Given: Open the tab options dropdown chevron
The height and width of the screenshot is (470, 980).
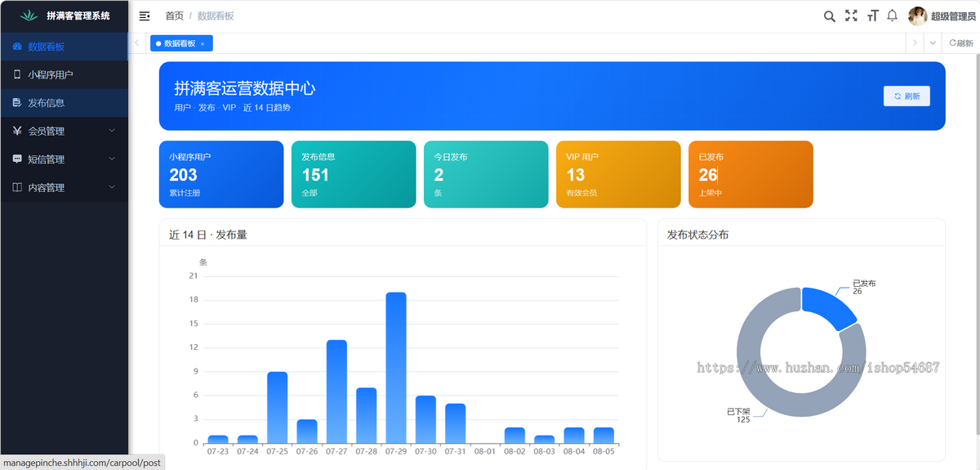Looking at the screenshot, I should tap(933, 43).
